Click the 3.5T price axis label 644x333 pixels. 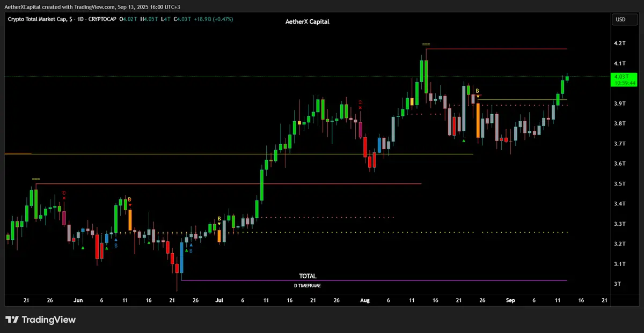coord(620,184)
